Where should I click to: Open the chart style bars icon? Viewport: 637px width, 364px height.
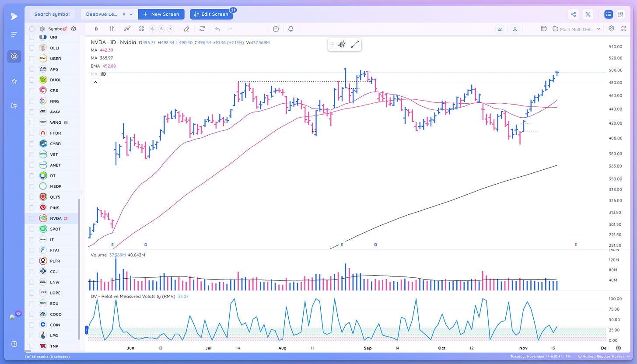(112, 29)
